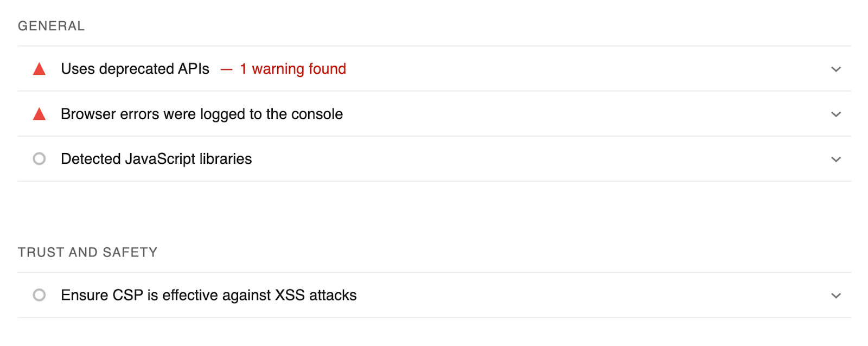Screen dimensions: 868x346
Task: Select the "Detected JavaScript libraries" title
Action: point(156,159)
